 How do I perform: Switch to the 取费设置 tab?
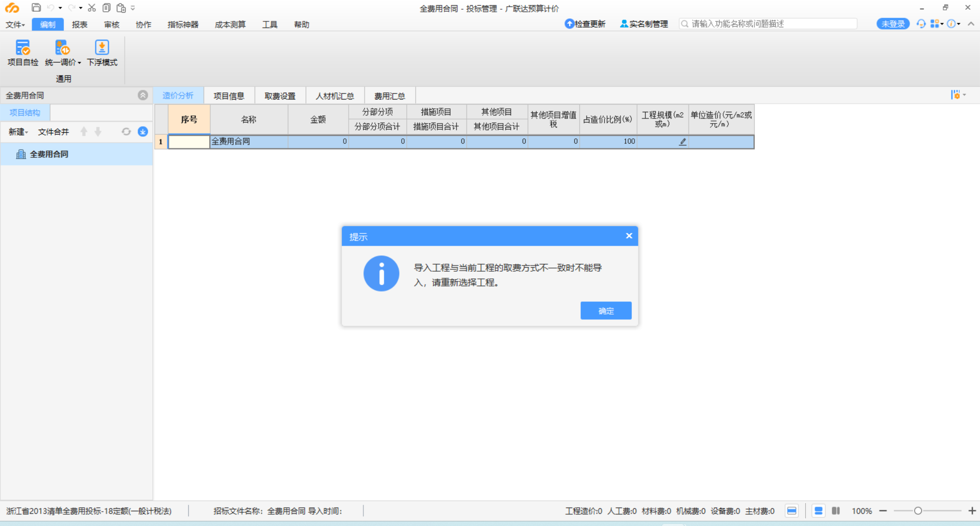click(x=280, y=95)
